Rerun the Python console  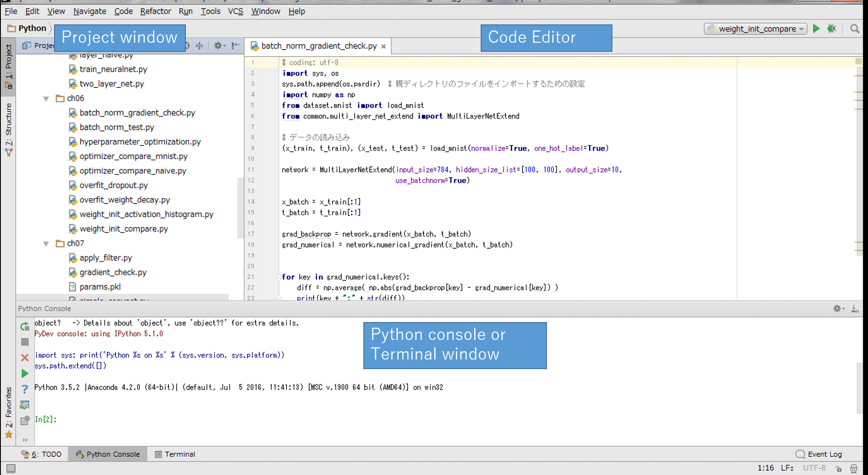[x=25, y=326]
